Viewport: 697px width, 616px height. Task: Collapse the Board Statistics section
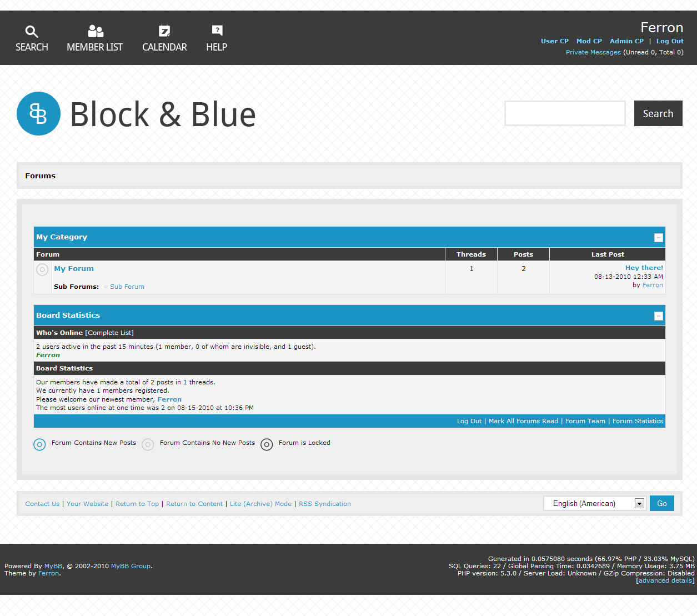click(x=658, y=316)
